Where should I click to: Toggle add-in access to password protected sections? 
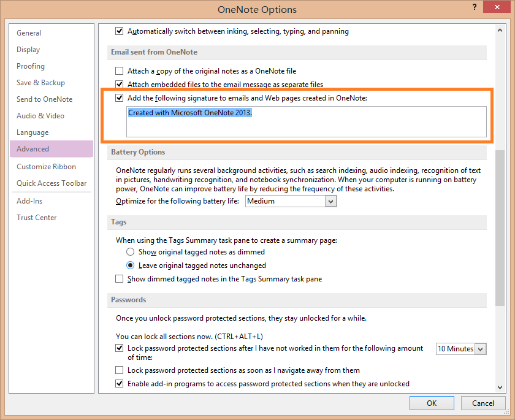119,384
